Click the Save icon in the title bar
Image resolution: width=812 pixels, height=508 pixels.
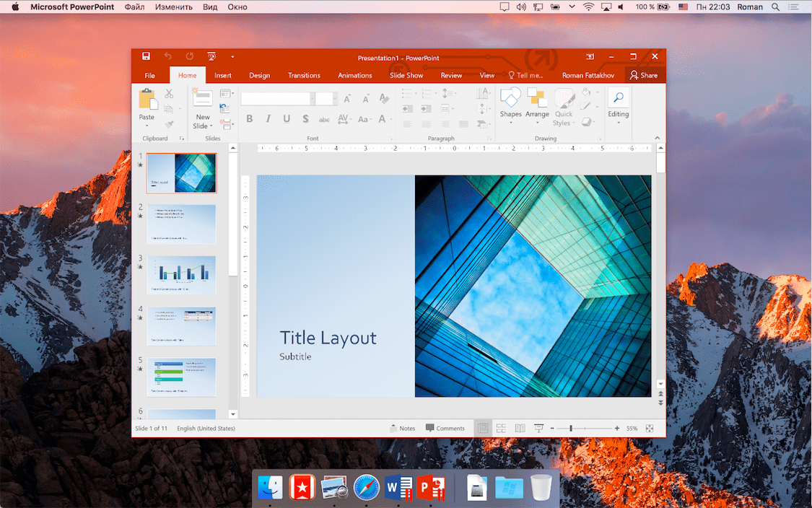pos(146,56)
